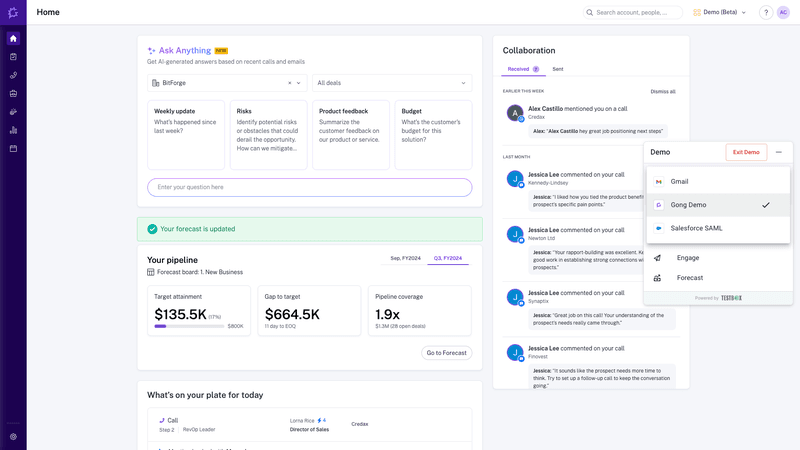Open the settings gear in the sidebar
Viewport: 800px width, 450px height.
(13, 437)
